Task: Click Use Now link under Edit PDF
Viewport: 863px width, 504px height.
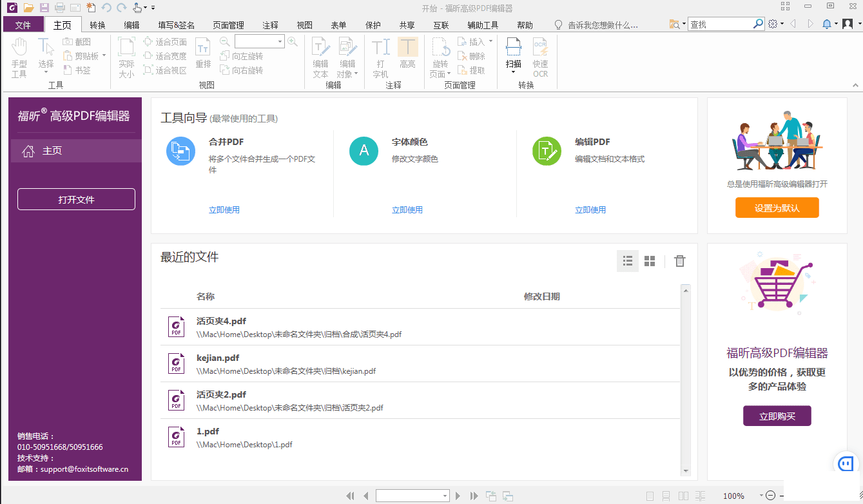Action: [590, 209]
